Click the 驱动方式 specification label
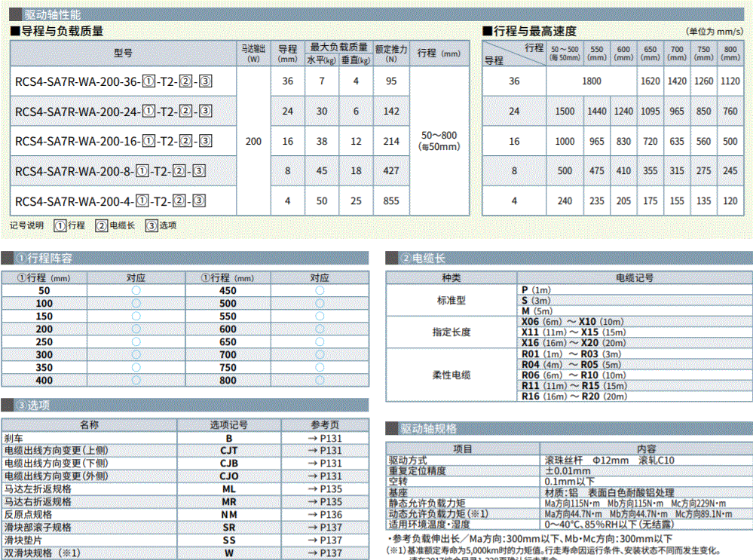 [408, 460]
